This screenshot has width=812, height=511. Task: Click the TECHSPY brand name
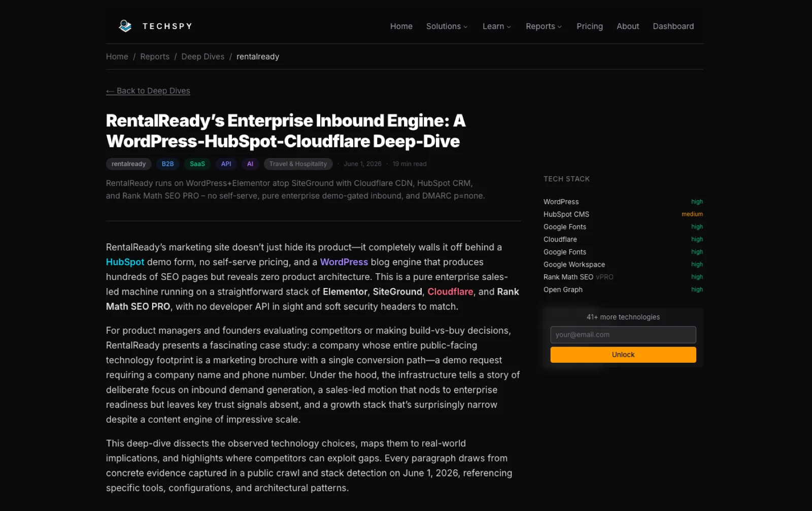(x=167, y=26)
